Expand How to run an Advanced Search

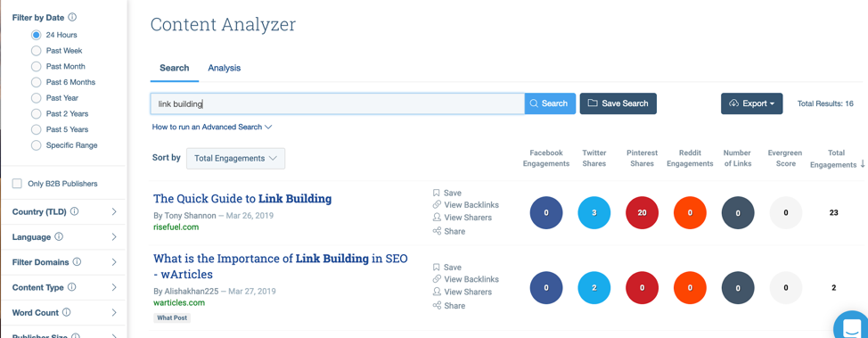[x=212, y=127]
